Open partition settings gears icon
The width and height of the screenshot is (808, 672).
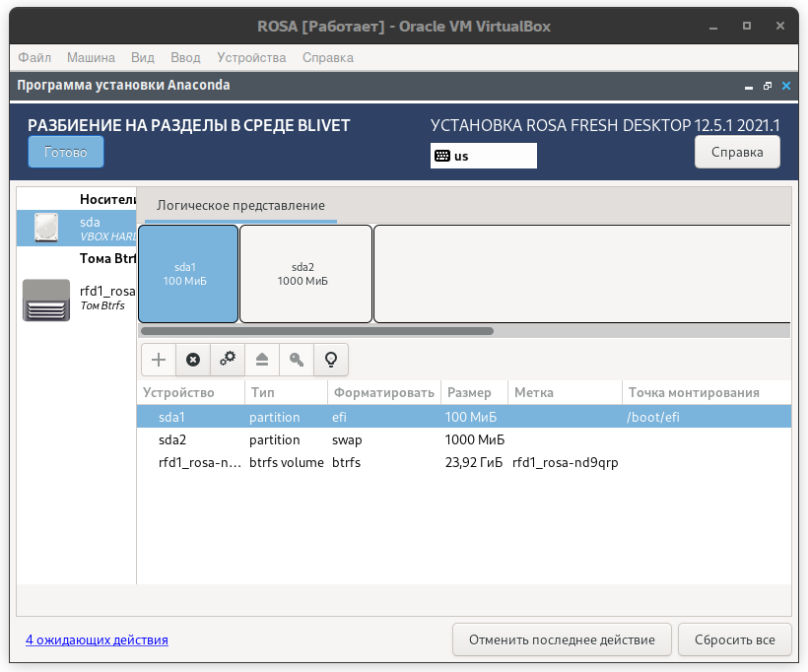click(228, 360)
